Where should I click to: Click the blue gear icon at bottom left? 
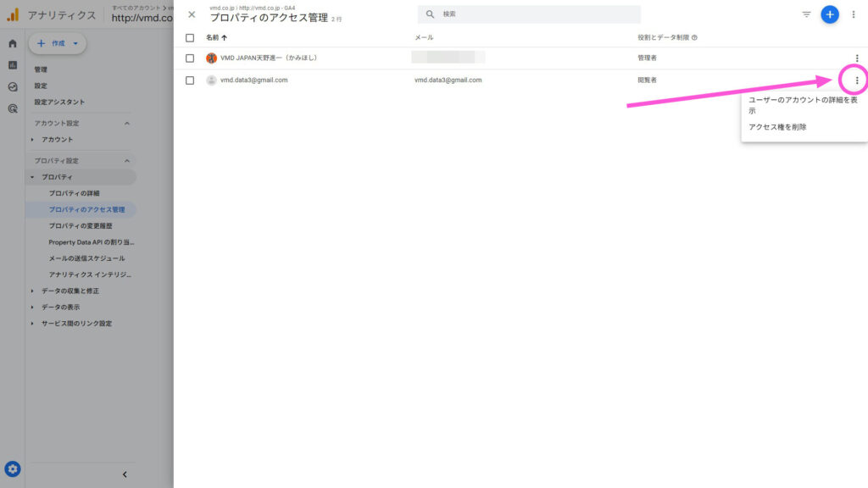coord(12,469)
